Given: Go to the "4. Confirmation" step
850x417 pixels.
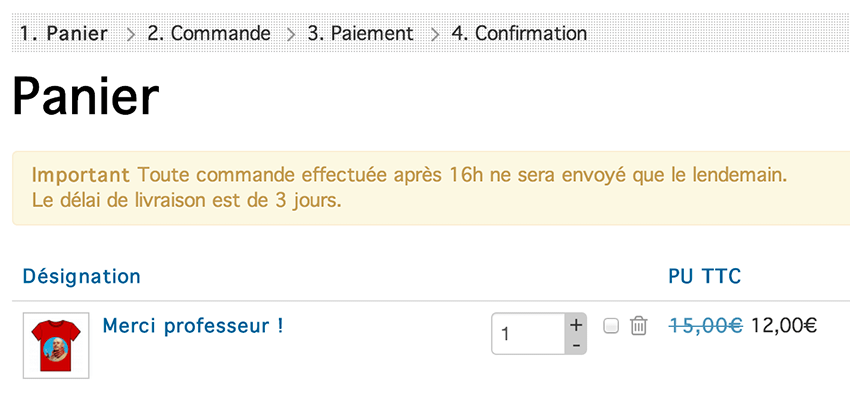Looking at the screenshot, I should pos(519,33).
